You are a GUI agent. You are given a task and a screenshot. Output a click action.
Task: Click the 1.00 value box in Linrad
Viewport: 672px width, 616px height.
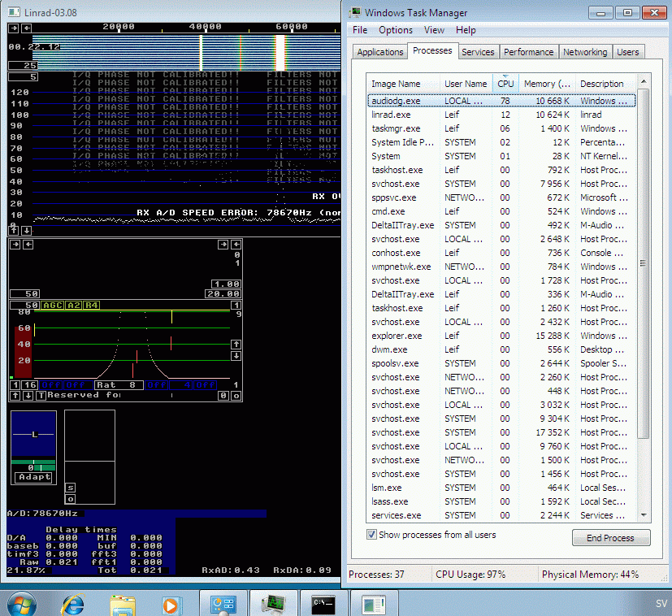[226, 284]
